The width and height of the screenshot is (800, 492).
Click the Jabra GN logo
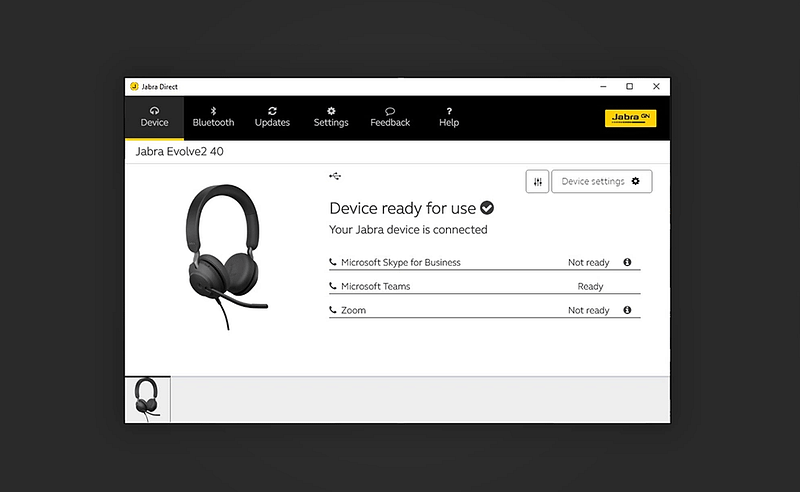point(631,118)
